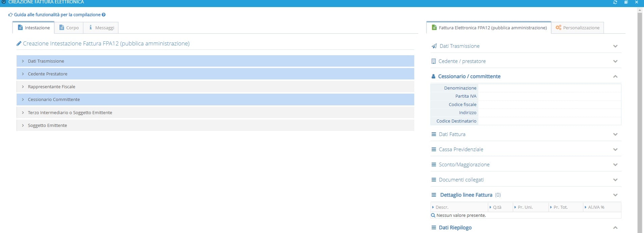Click the paper plane Dati Trasmissione icon
The width and height of the screenshot is (644, 233).
pos(434,46)
